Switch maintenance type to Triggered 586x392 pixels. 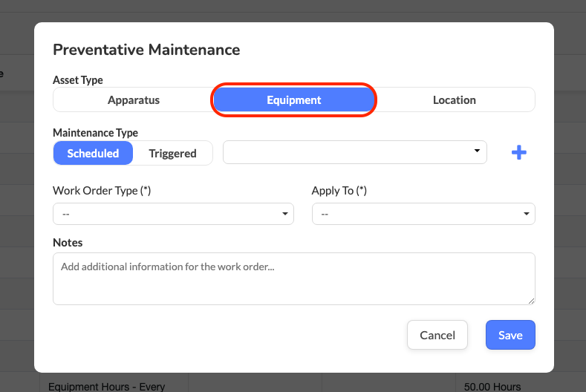point(172,153)
